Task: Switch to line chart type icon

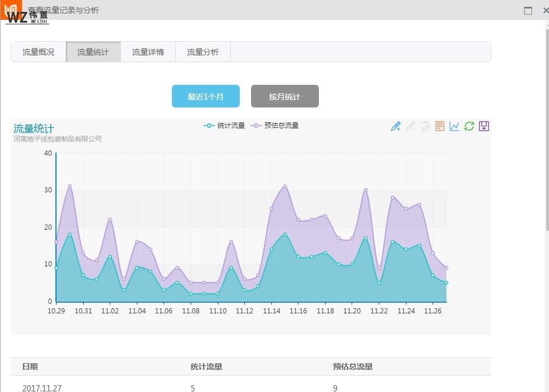Action: [455, 126]
